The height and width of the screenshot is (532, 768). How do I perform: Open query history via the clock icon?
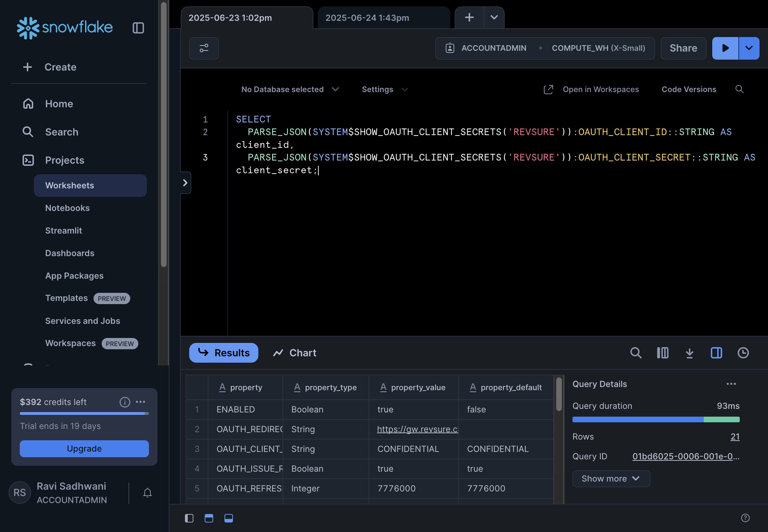click(x=743, y=353)
